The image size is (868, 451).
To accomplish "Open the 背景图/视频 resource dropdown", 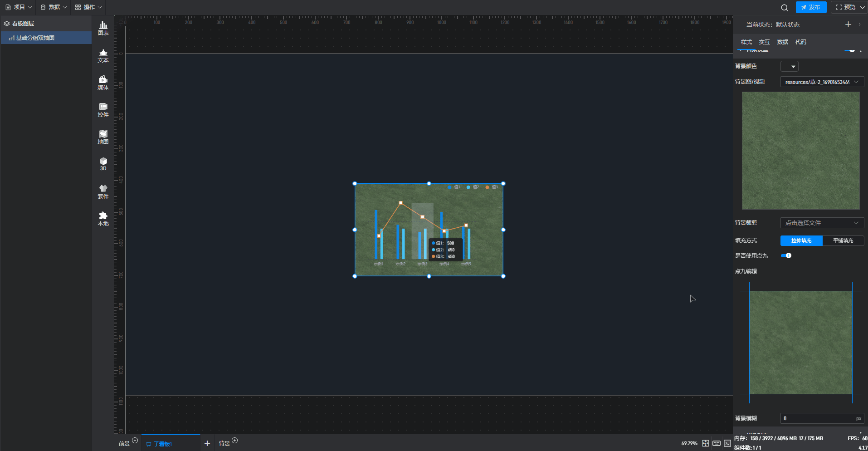I will 821,82.
